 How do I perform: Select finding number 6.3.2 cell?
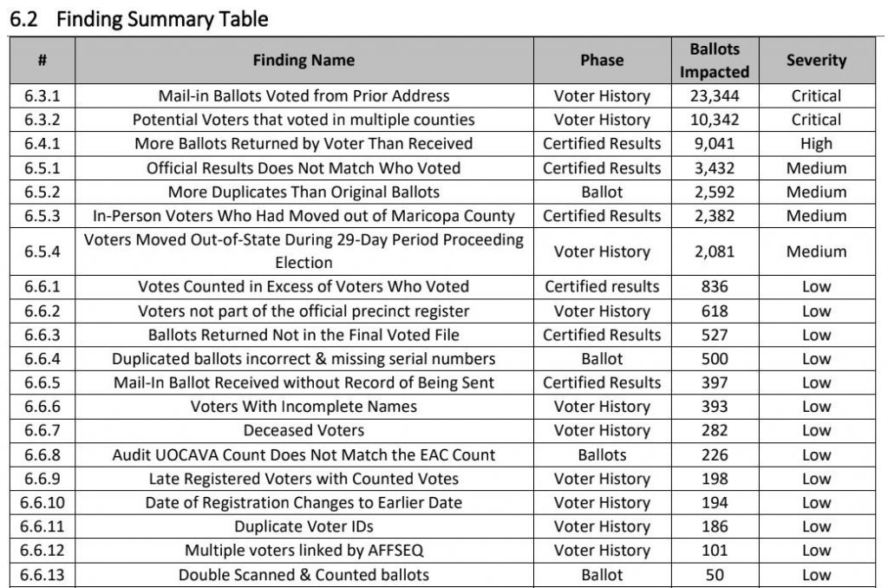(x=41, y=120)
